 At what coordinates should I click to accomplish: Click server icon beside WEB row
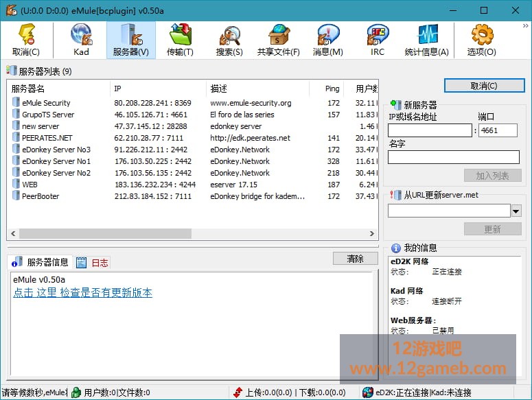tap(16, 184)
